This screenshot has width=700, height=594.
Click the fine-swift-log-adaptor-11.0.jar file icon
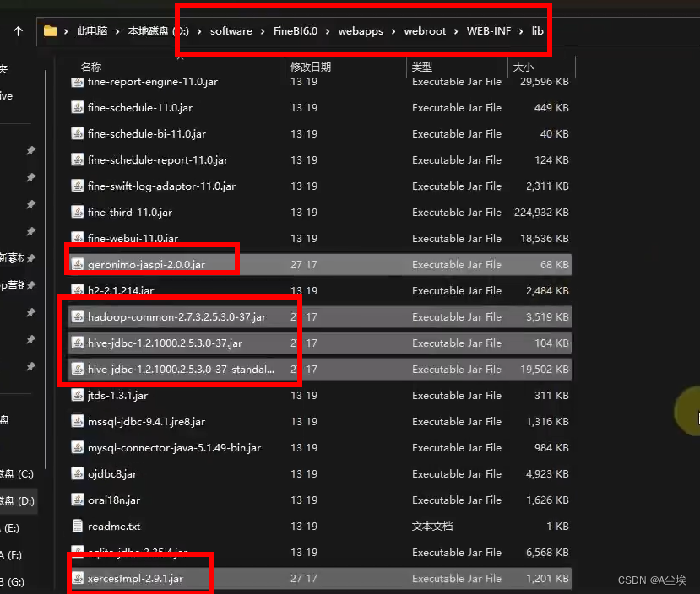78,186
